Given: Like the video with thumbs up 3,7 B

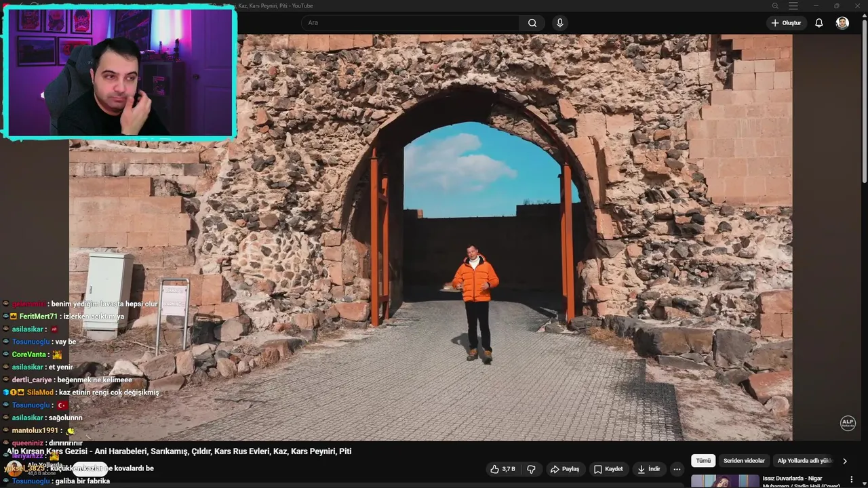Looking at the screenshot, I should [x=503, y=469].
